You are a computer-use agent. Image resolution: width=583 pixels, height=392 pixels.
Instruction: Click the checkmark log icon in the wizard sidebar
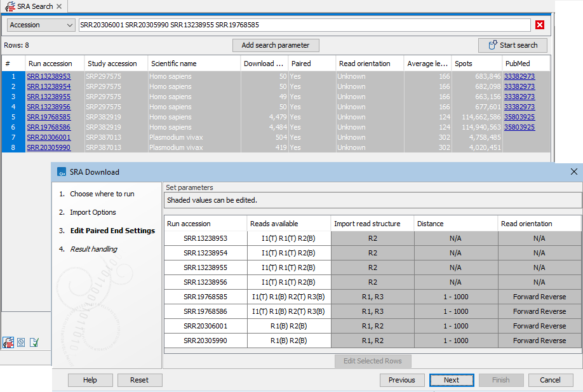[x=34, y=342]
